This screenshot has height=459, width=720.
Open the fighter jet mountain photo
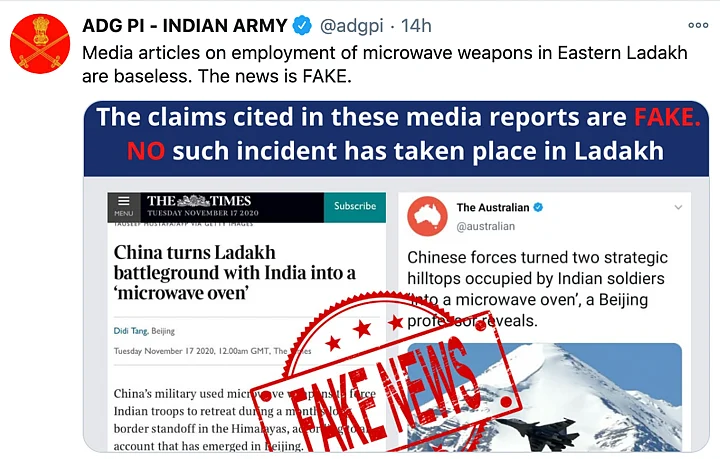(544, 397)
